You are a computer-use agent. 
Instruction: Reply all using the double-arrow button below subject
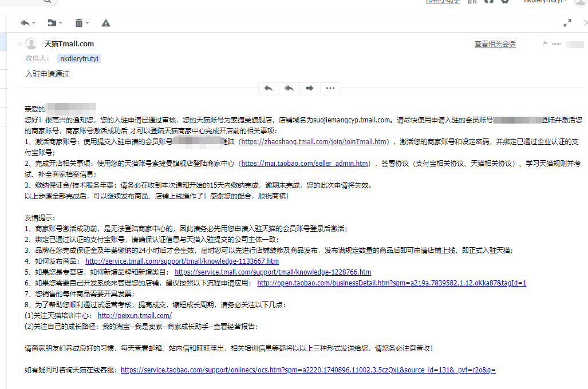pos(289,89)
